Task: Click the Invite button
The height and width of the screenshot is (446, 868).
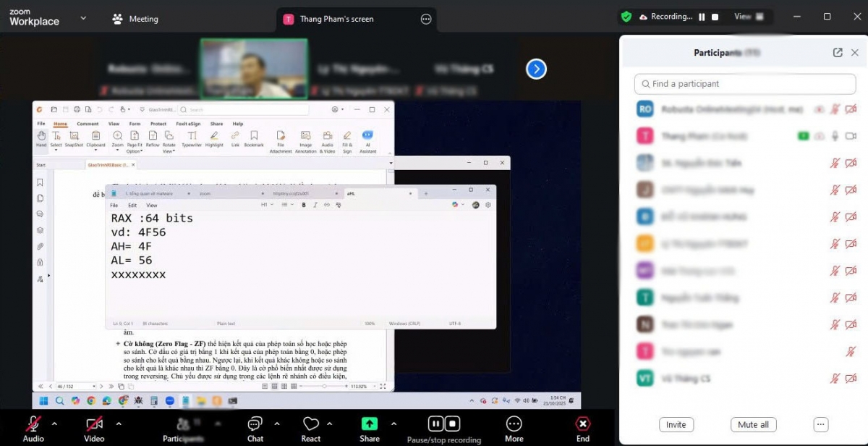Action: click(676, 425)
